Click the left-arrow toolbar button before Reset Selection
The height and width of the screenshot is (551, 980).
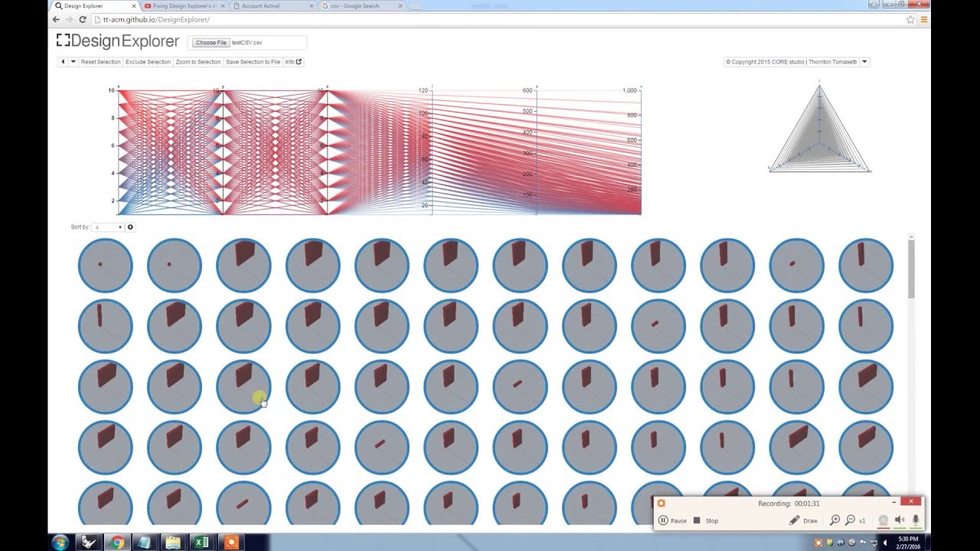click(x=62, y=62)
